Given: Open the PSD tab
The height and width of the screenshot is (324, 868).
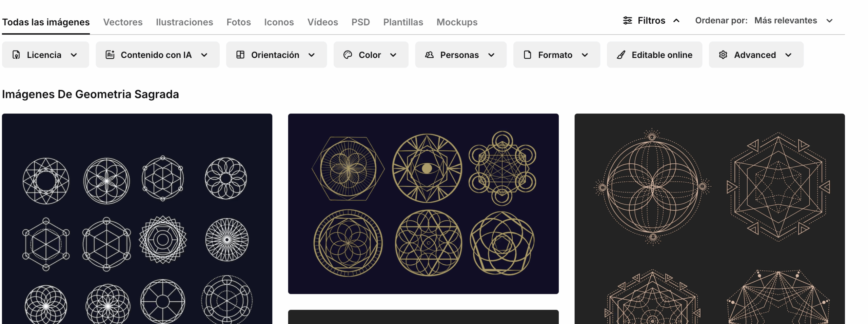Looking at the screenshot, I should coord(360,22).
